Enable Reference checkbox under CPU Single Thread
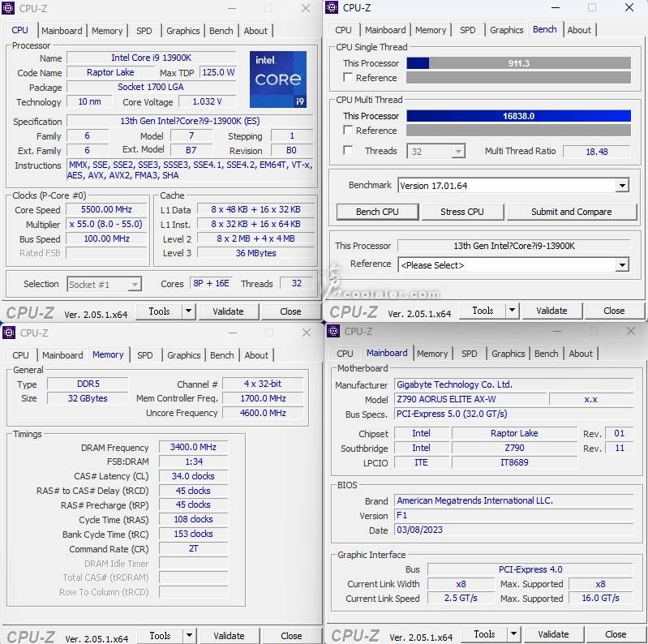 pos(348,78)
